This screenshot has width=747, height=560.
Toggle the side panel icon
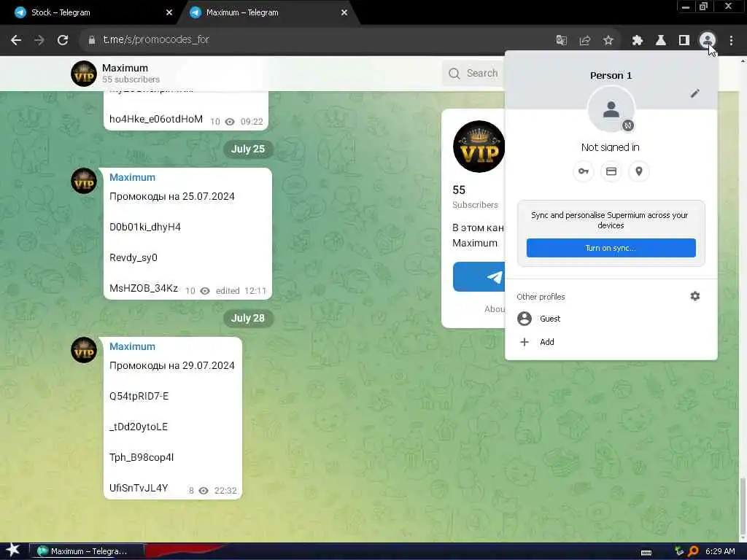[x=684, y=40]
